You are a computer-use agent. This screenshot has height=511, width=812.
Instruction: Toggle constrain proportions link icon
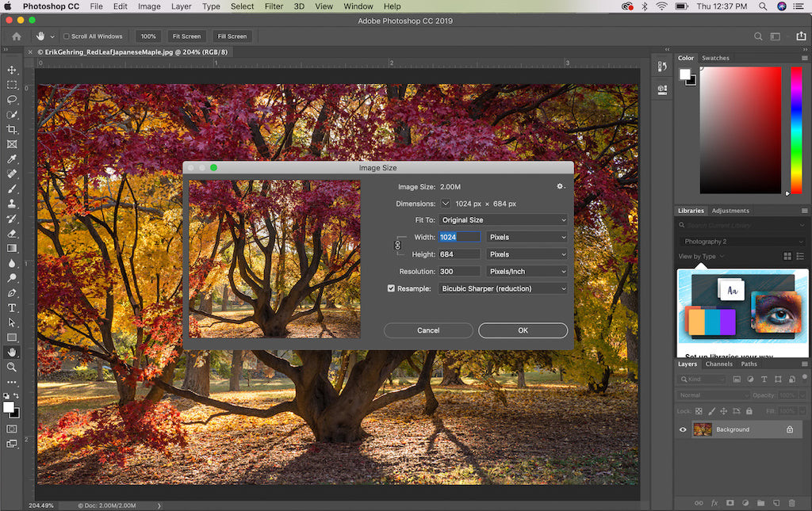(398, 245)
